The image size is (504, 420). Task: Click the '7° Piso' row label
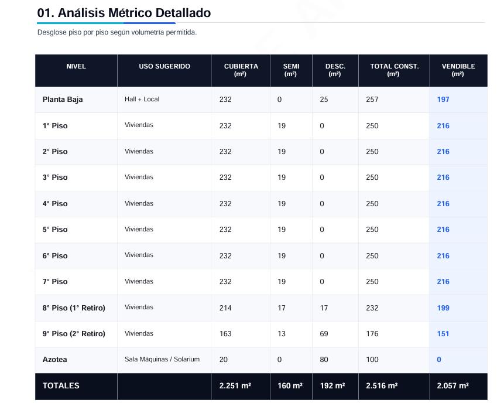pyautogui.click(x=55, y=281)
